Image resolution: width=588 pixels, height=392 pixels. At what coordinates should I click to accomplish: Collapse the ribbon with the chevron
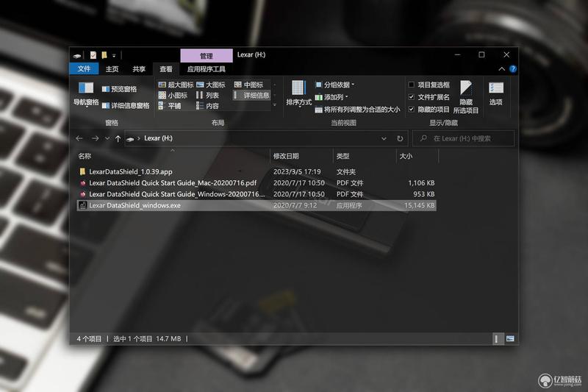pos(501,69)
